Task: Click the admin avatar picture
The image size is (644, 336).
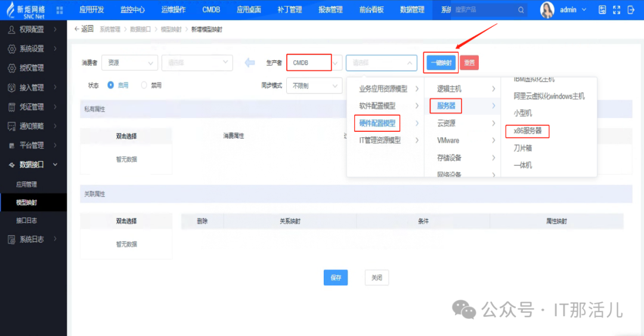Action: (x=547, y=10)
